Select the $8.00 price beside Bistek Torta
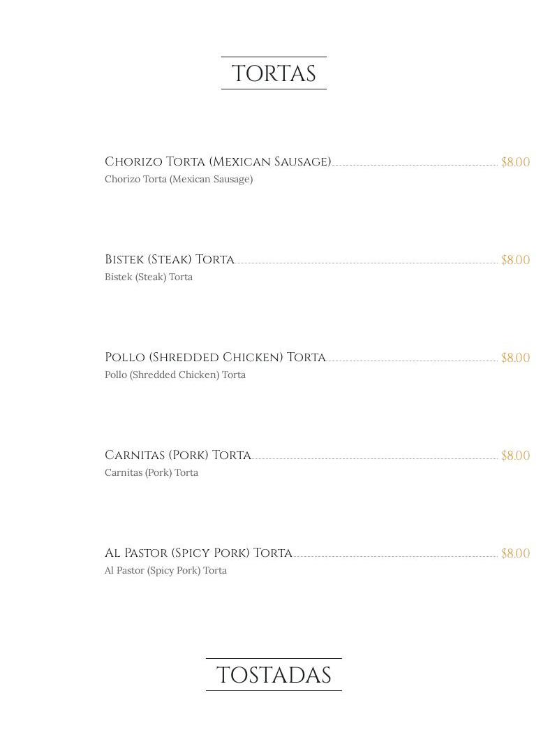The image size is (548, 756). click(515, 260)
